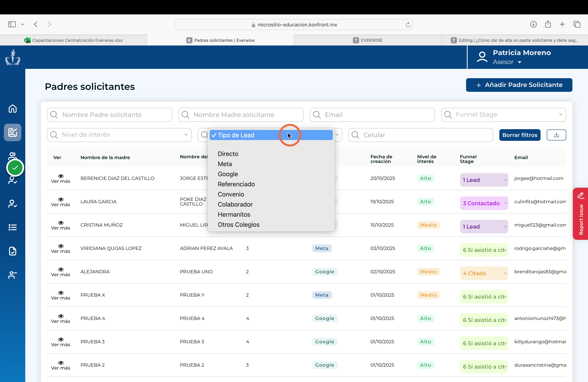Screen dimensions: 588x382
Task: Open the highlighted contacts edit sidebar icon
Action: 13,132
